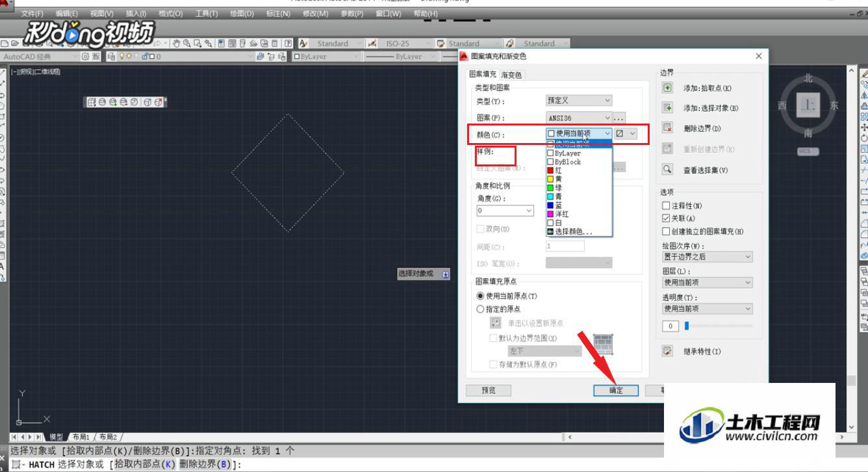The height and width of the screenshot is (472, 868).
Task: Click the Make Object's Layer Current icon
Action: 261,57
